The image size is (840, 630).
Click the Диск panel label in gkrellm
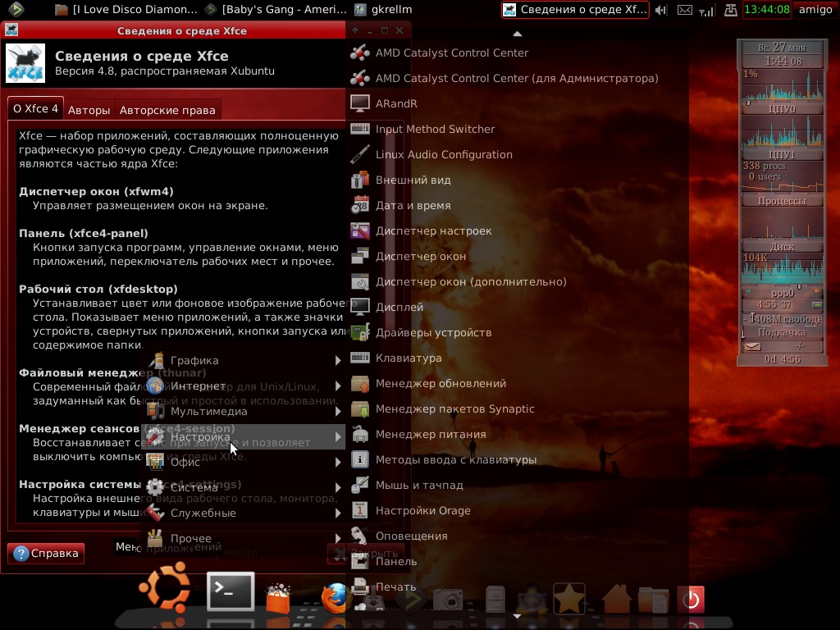782,247
